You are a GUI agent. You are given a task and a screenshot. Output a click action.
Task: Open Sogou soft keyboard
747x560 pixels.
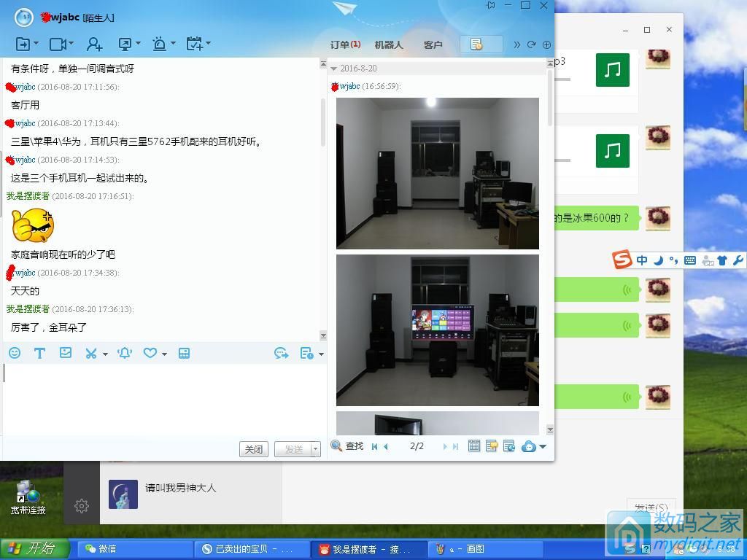tap(690, 260)
